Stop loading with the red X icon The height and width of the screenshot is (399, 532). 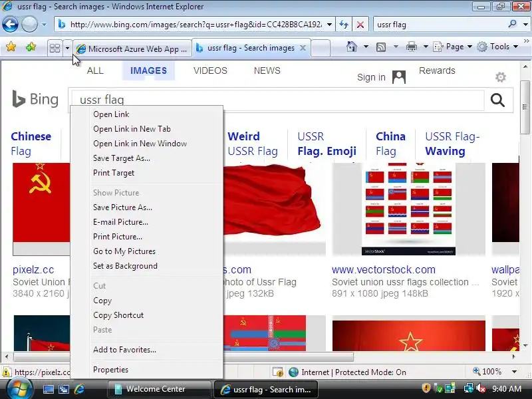[360, 25]
